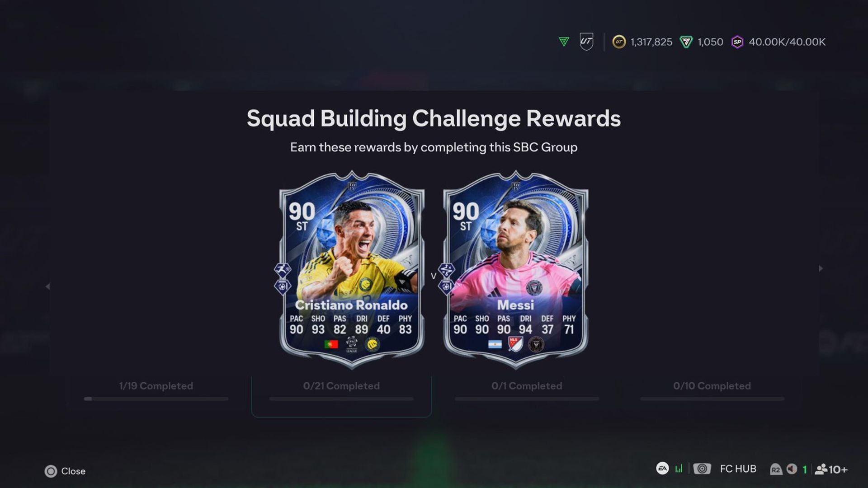Viewport: 868px width, 488px height.
Task: Click the UT shield badge icon
Action: coord(586,42)
